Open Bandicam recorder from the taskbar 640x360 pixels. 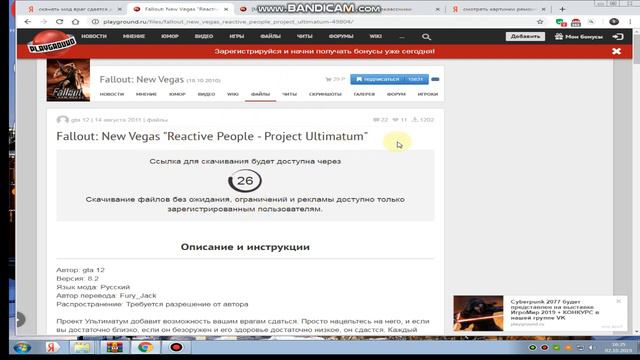click(176, 347)
